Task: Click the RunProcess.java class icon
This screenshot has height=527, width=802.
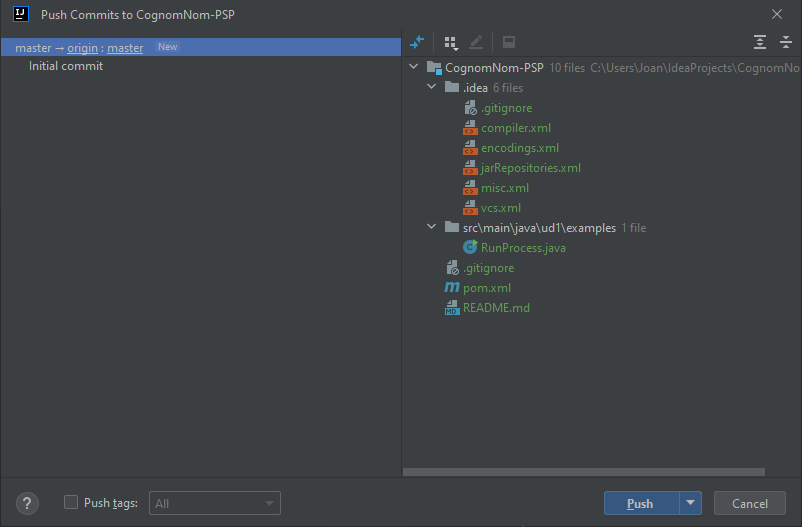Action: (470, 248)
